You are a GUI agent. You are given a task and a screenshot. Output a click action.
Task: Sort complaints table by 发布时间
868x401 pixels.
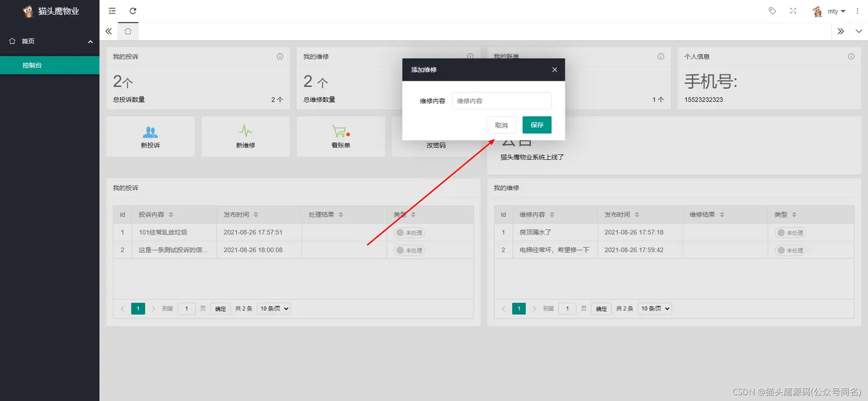tap(255, 215)
